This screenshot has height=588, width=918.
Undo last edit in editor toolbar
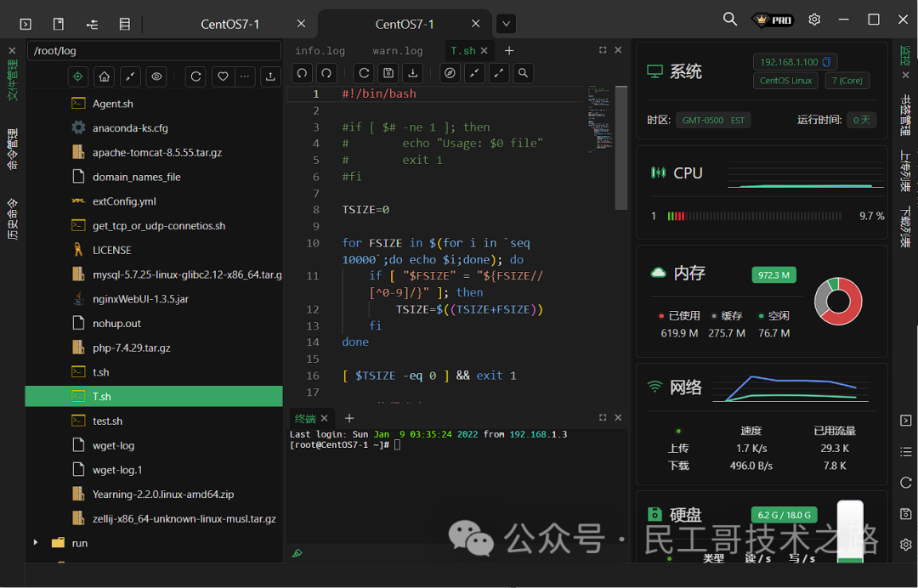302,73
